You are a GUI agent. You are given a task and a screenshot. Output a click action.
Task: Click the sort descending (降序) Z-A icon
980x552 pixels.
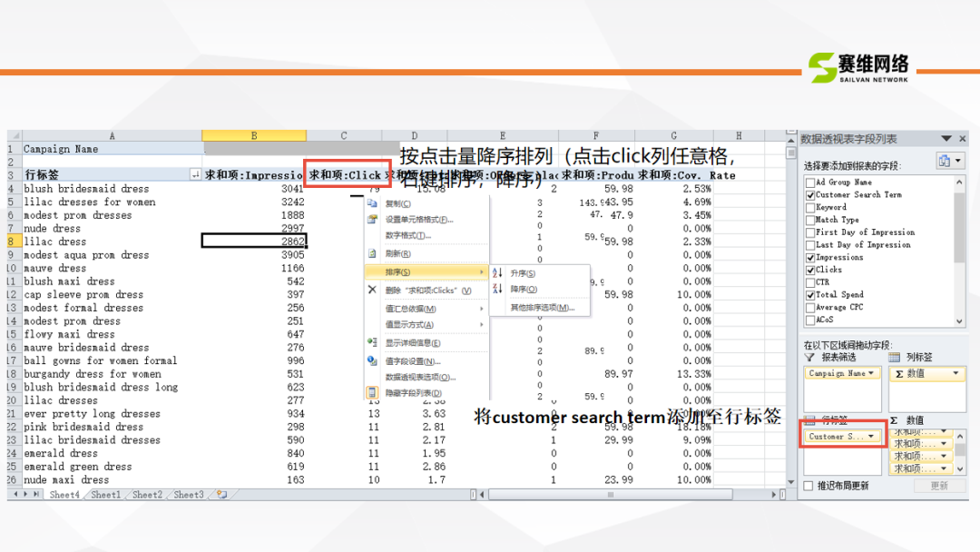pos(497,289)
